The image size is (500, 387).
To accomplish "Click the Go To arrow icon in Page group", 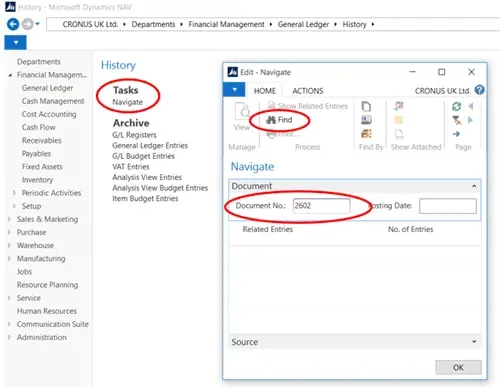I will point(456,134).
